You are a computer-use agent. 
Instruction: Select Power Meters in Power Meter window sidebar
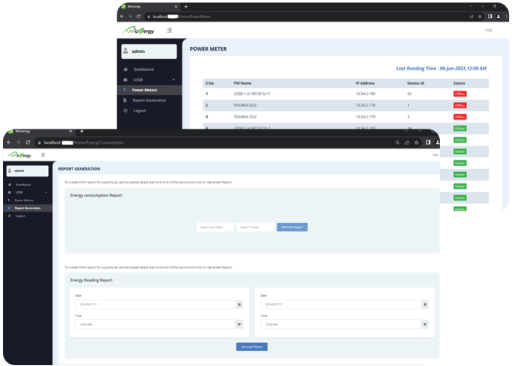point(149,90)
